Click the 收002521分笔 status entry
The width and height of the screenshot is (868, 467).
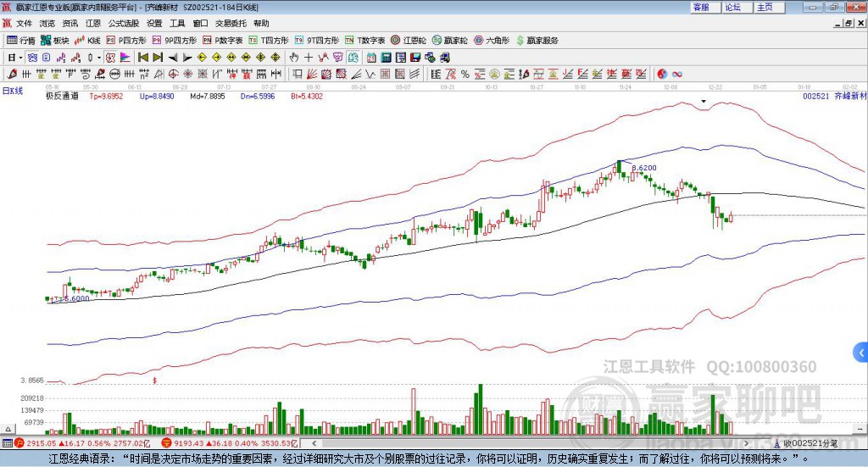(x=806, y=443)
